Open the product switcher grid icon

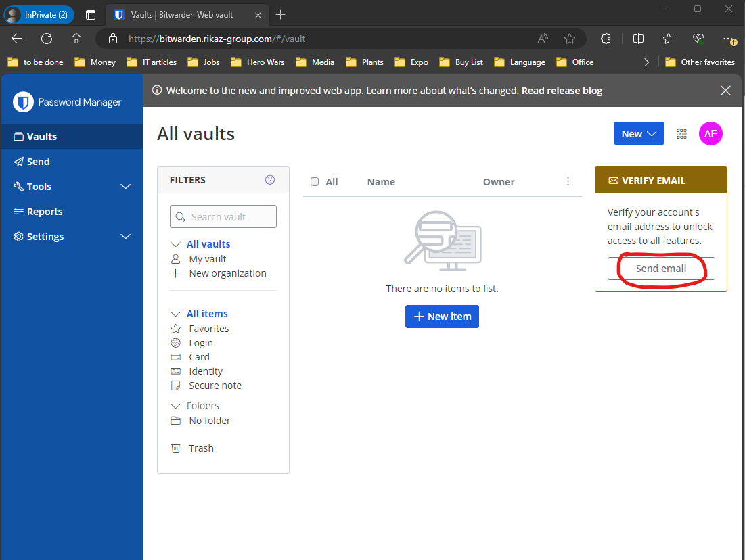click(x=681, y=134)
